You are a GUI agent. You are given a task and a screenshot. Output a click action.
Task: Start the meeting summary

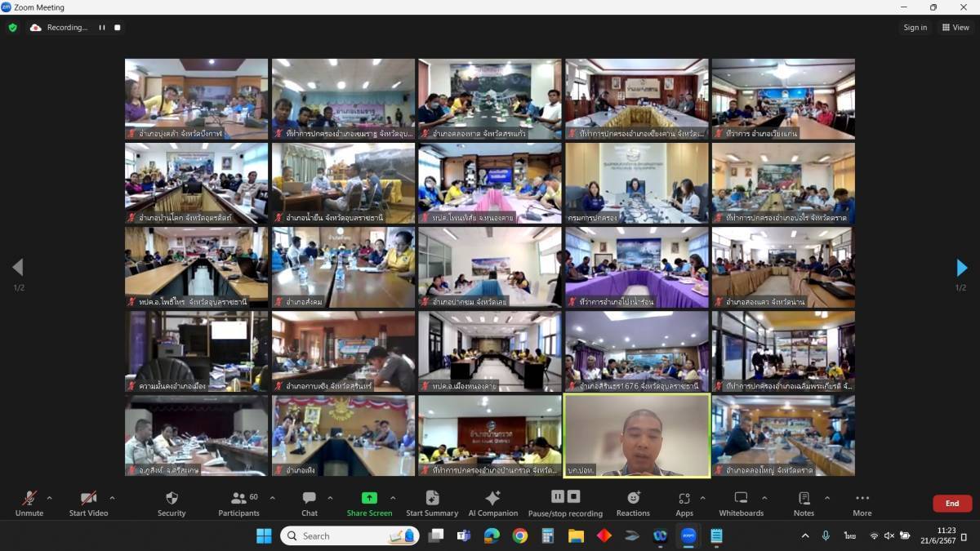tap(432, 503)
